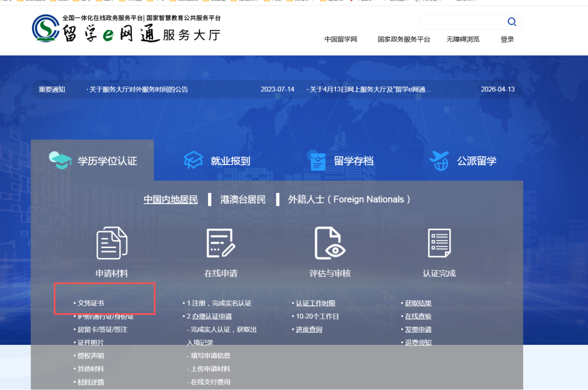Click the 就业报到 envelope icon
This screenshot has height=390, width=588.
point(193,160)
